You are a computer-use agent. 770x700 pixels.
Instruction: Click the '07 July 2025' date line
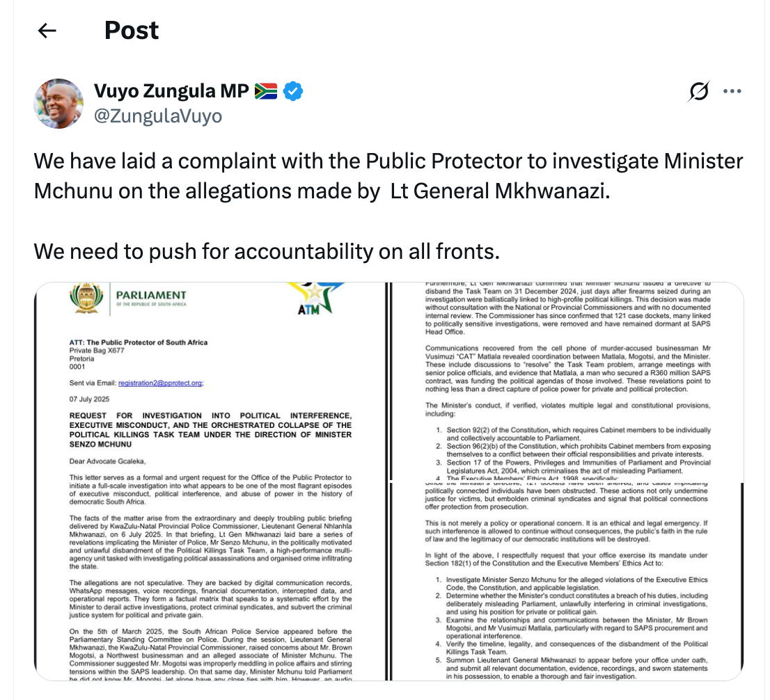(x=89, y=399)
